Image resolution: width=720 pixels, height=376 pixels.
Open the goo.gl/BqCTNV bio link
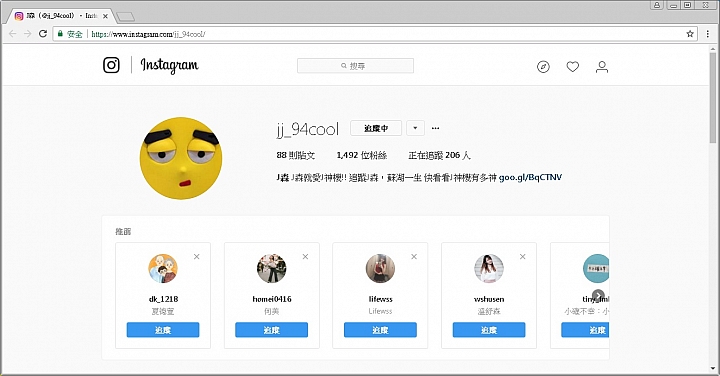530,177
